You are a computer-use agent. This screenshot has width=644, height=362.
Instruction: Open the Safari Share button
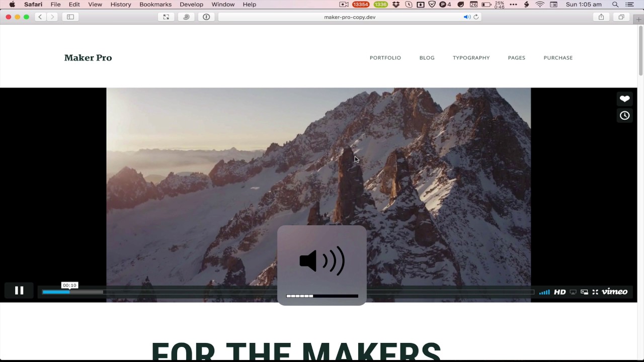pyautogui.click(x=601, y=17)
